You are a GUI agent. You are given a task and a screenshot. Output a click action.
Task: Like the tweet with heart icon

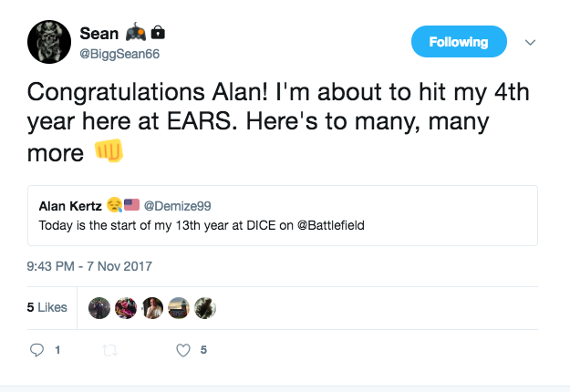coord(183,349)
